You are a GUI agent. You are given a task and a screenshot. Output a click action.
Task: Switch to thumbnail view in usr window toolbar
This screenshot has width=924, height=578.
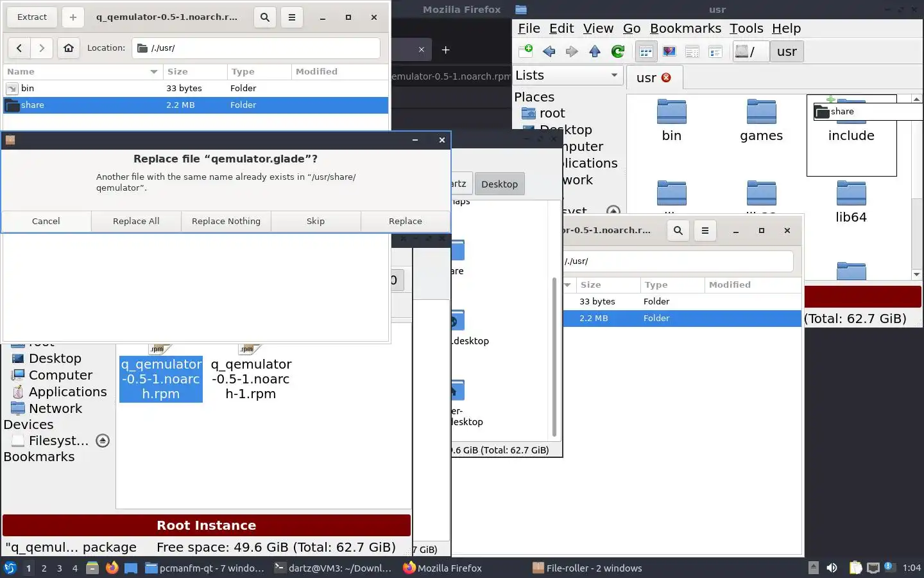(669, 51)
